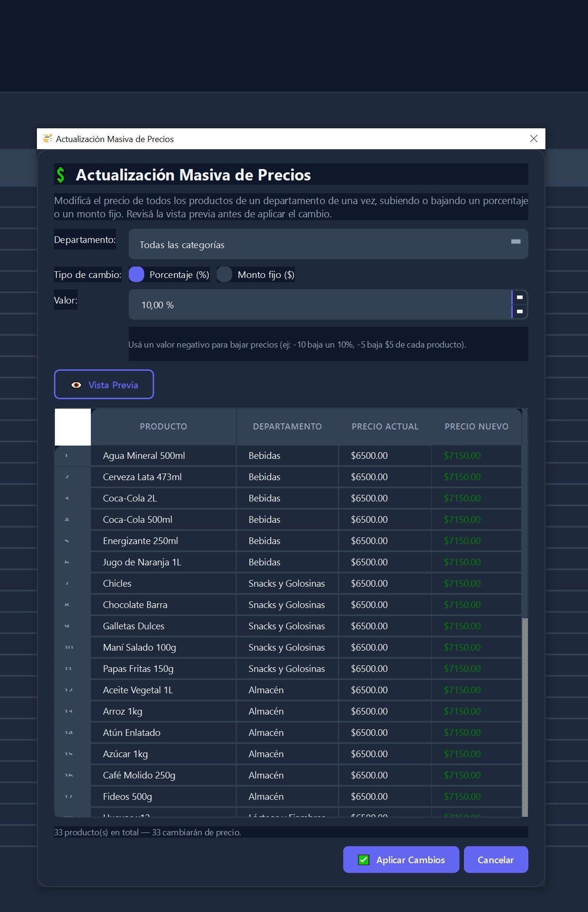
Task: Click the Vista Previa button
Action: [x=104, y=384]
